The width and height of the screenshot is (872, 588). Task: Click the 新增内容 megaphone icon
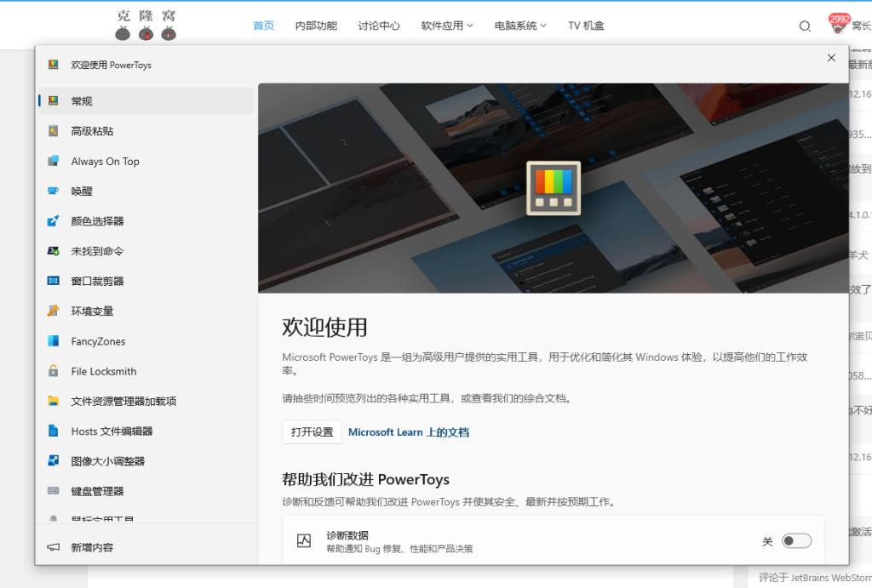(54, 547)
